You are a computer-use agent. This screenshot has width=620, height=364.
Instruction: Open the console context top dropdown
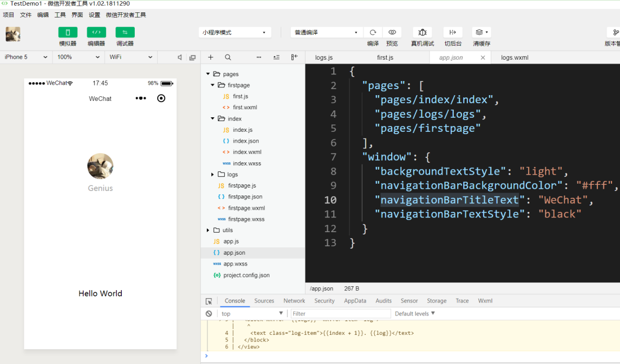(251, 313)
